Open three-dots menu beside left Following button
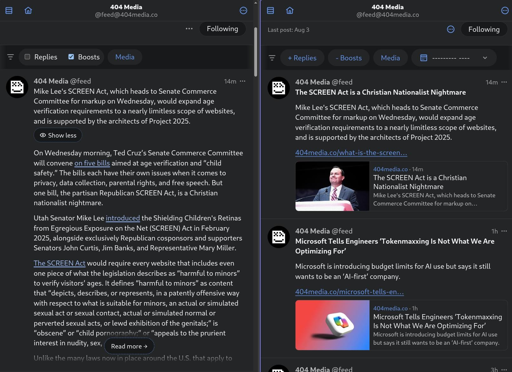This screenshot has width=512, height=372. 189,29
